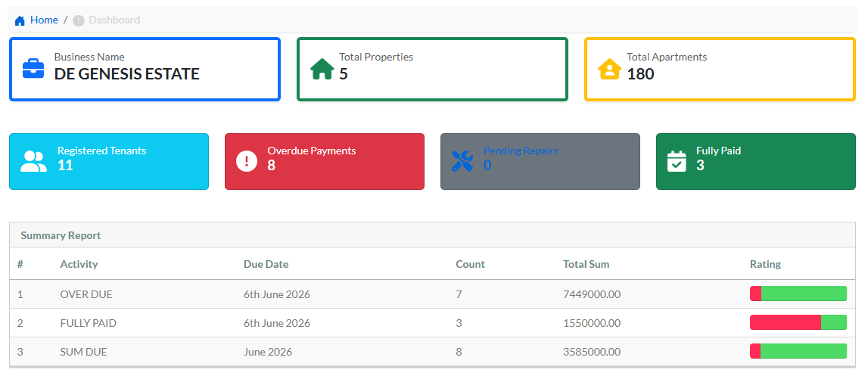
Task: Click the Total Sum column header
Action: (586, 264)
